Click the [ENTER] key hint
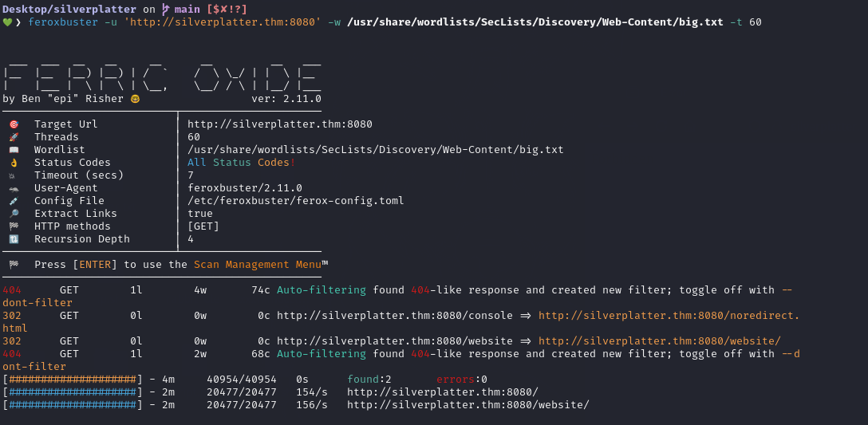The image size is (868, 425). tap(95, 265)
